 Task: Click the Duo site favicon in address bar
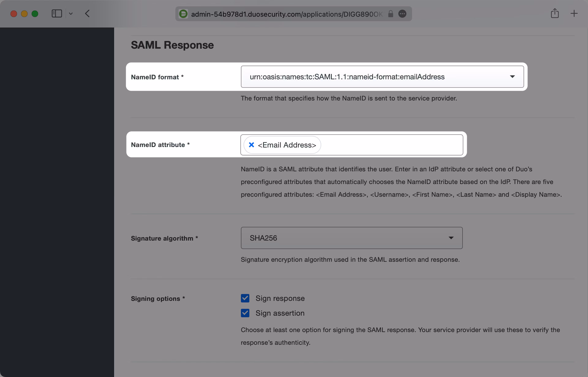[183, 14]
